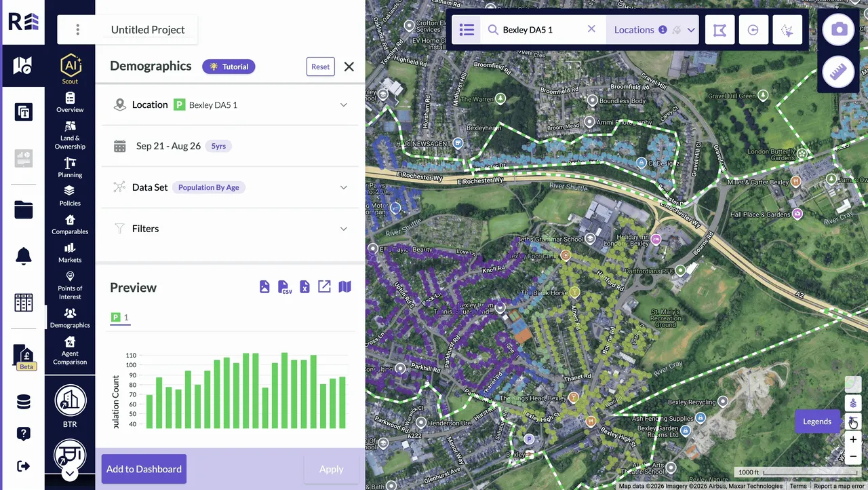The image size is (868, 490).
Task: Toggle the search results list icon
Action: [466, 30]
